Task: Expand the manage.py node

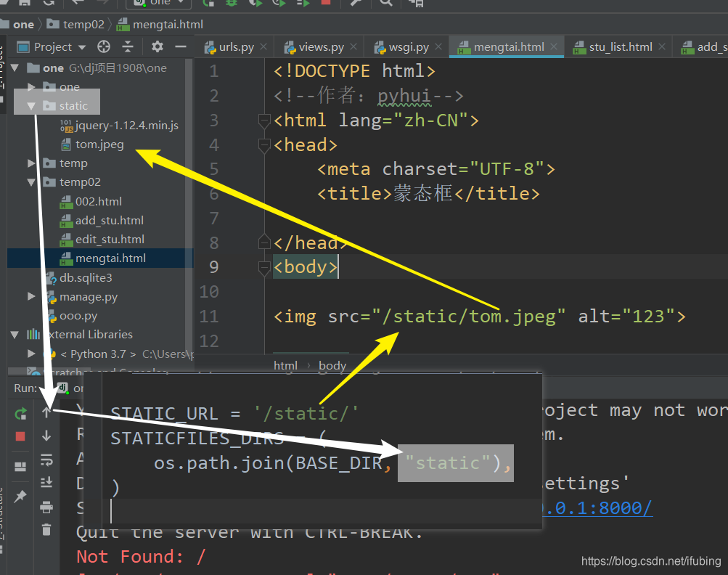Action: click(x=31, y=296)
